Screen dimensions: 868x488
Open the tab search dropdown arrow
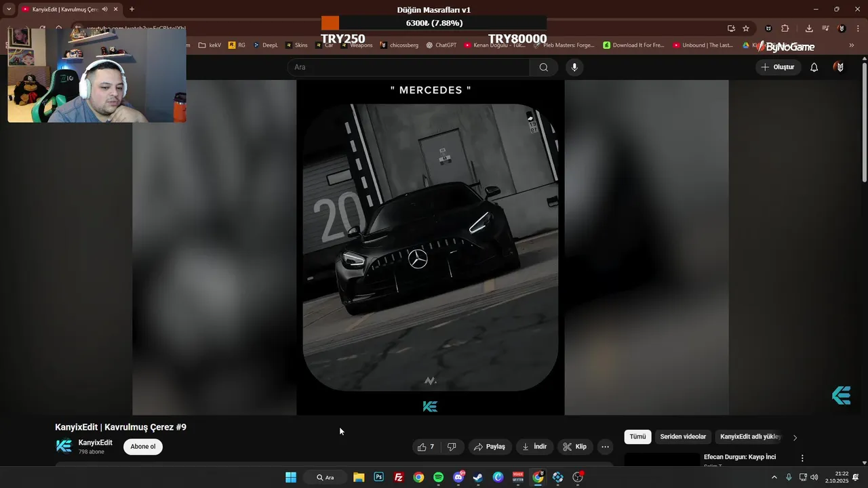[9, 9]
